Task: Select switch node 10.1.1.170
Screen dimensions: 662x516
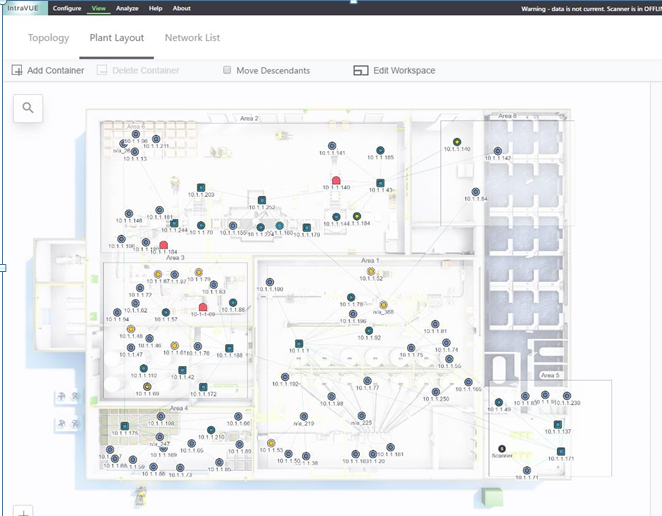Action: 307,228
